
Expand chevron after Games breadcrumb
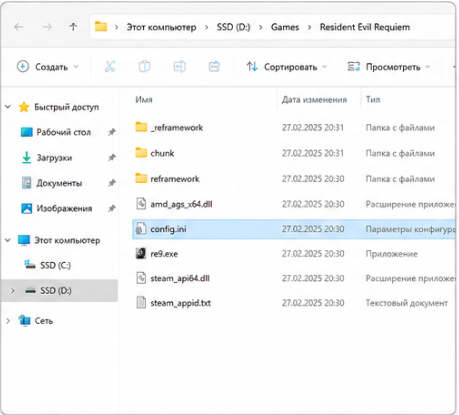tap(310, 27)
